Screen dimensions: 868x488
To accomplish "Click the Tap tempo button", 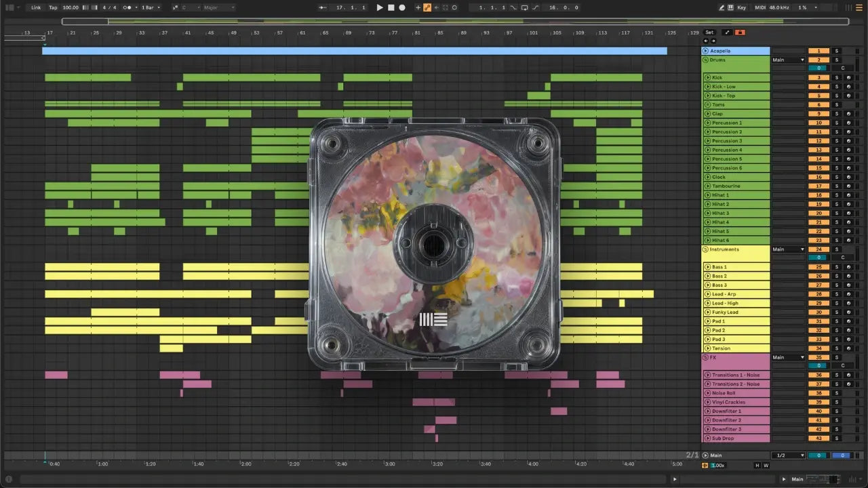I will point(53,7).
